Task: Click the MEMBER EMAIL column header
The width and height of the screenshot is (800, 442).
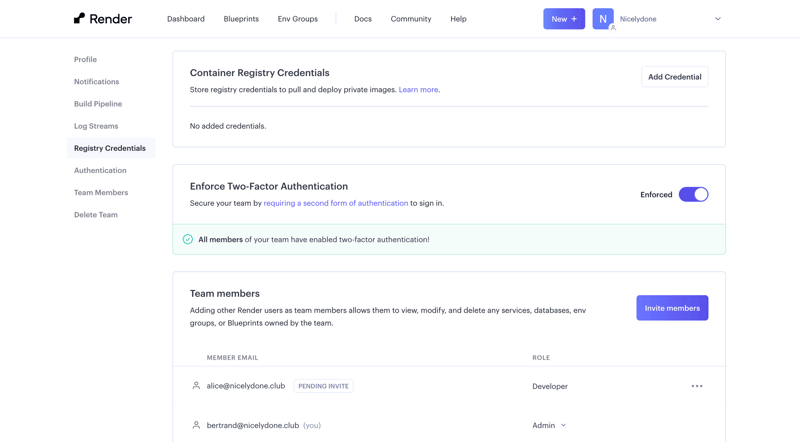Action: 232,358
